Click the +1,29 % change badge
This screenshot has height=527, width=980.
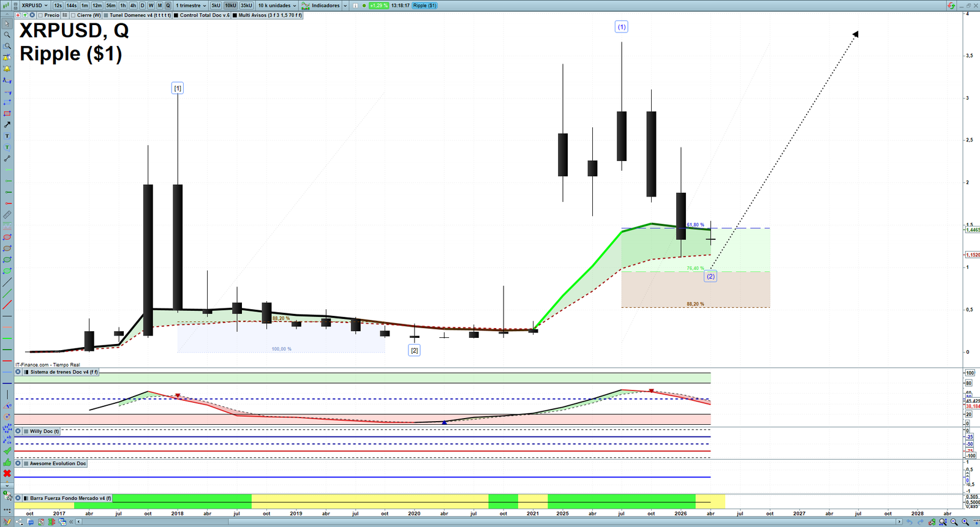click(379, 6)
